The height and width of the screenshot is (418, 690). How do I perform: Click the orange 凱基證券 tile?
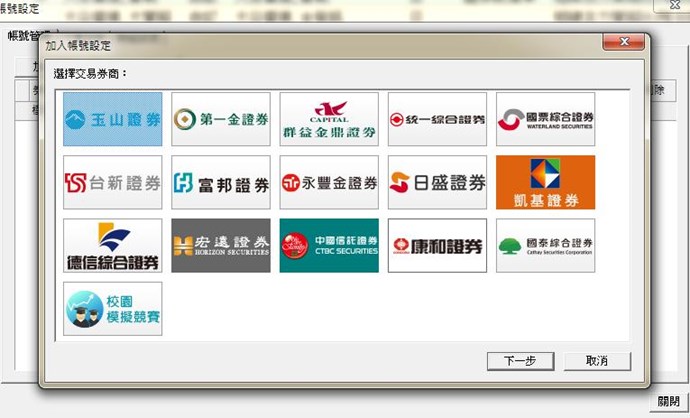click(x=545, y=182)
